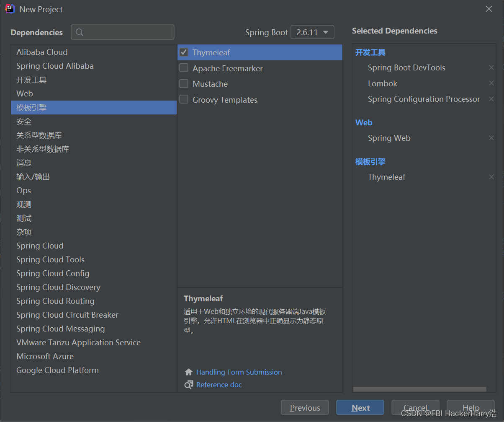Click the home icon beside Handling Form Submission
The image size is (504, 422).
point(189,372)
